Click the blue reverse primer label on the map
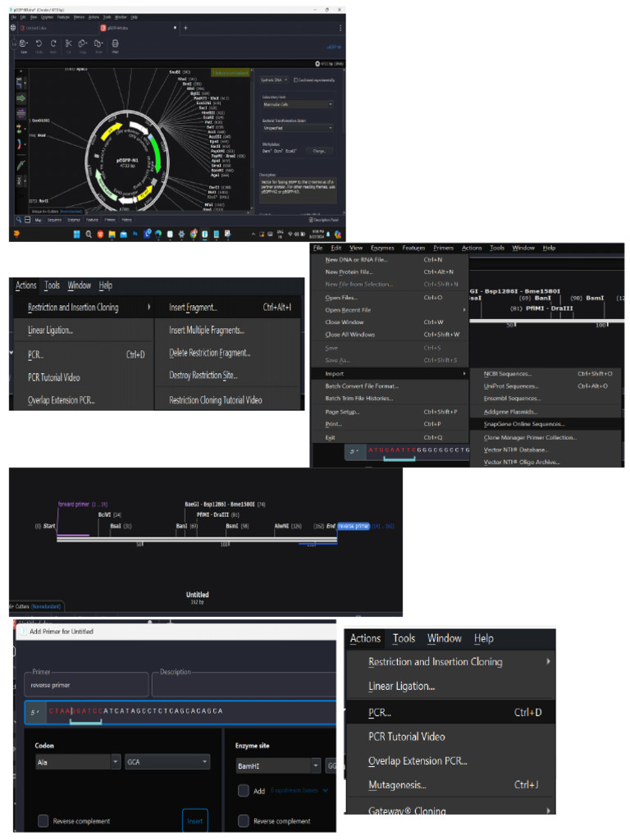Screen dimensions: 630x840 pos(354,526)
